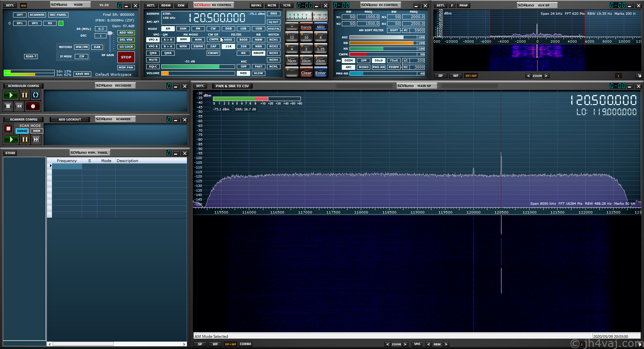Increase Main SP zoom arrow
This screenshot has width=644, height=349.
(405, 344)
